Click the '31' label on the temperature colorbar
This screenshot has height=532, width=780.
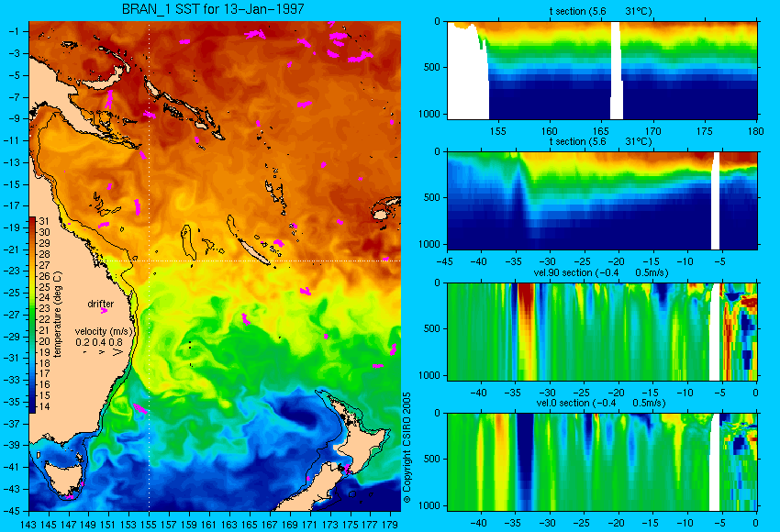(44, 221)
